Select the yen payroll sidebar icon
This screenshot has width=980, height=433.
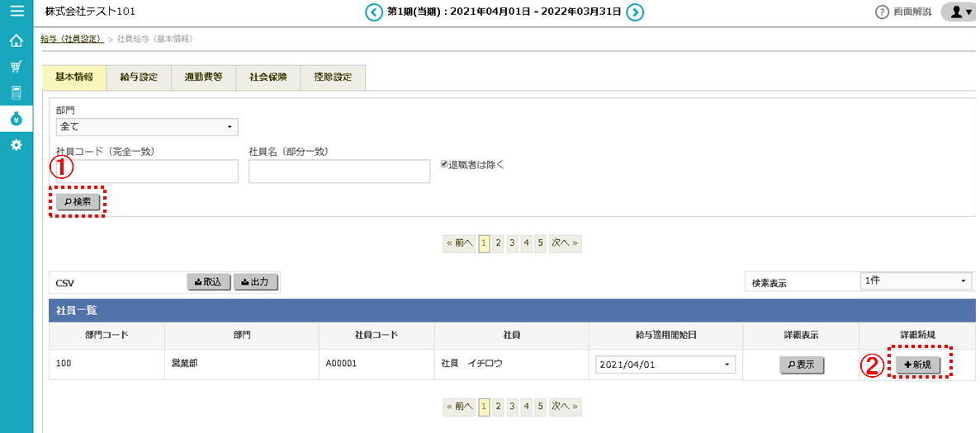click(16, 119)
